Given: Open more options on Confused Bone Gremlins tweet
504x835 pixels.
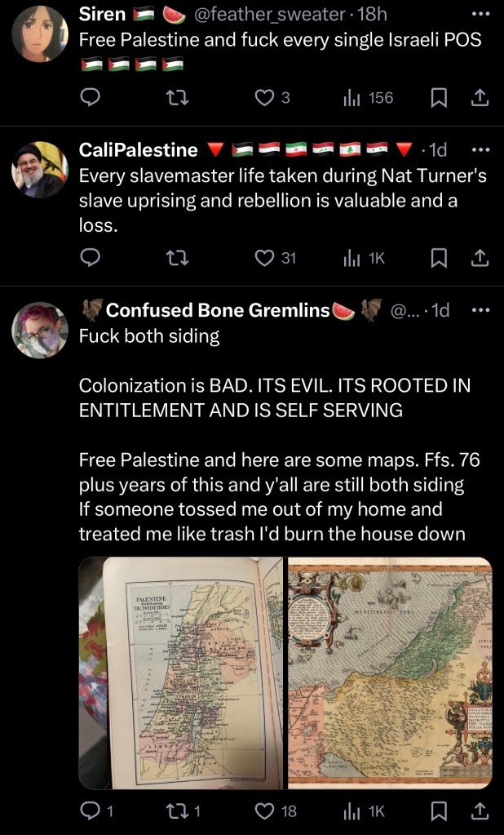Looking at the screenshot, I should (x=480, y=310).
